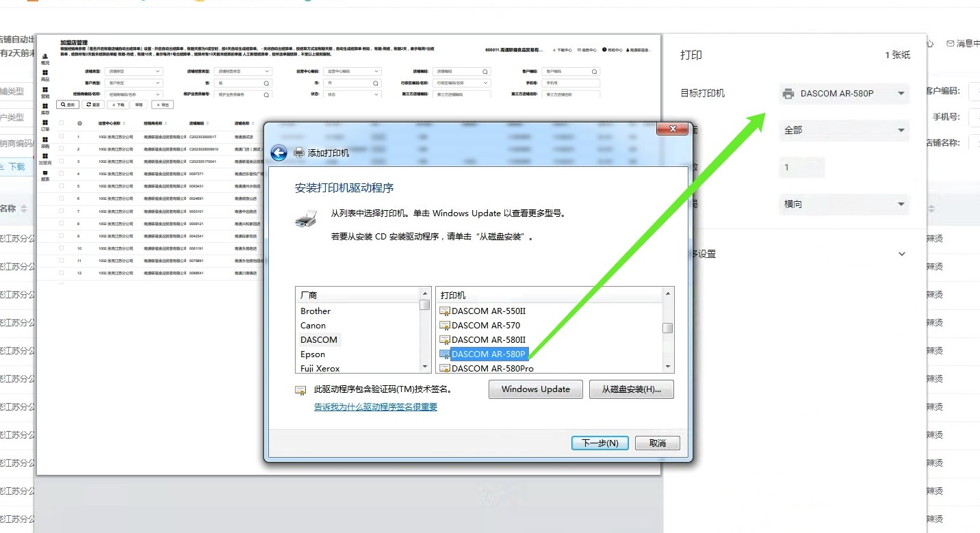Image resolution: width=980 pixels, height=533 pixels.
Task: Tick the checkbox for preview row 5
Action: click(62, 186)
